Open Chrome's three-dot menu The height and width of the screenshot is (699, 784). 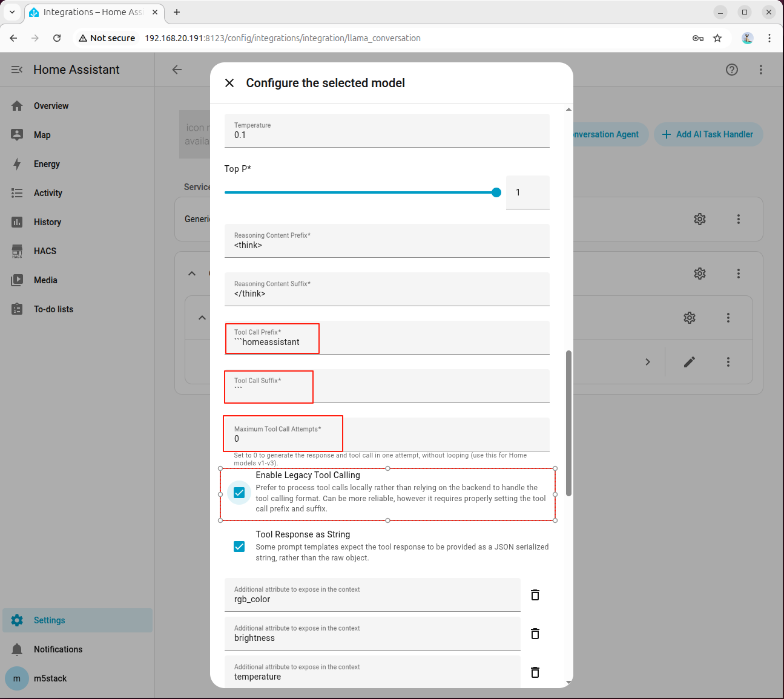[x=769, y=38]
